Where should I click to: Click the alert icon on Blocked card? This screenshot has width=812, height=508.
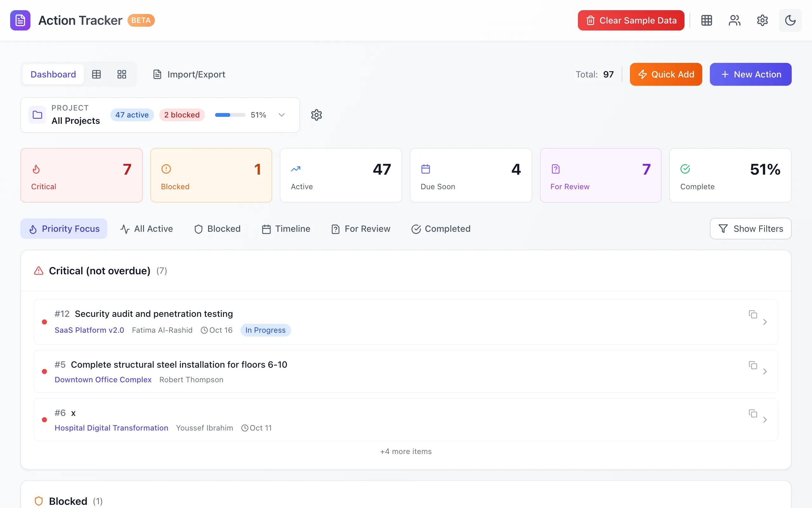coord(166,169)
